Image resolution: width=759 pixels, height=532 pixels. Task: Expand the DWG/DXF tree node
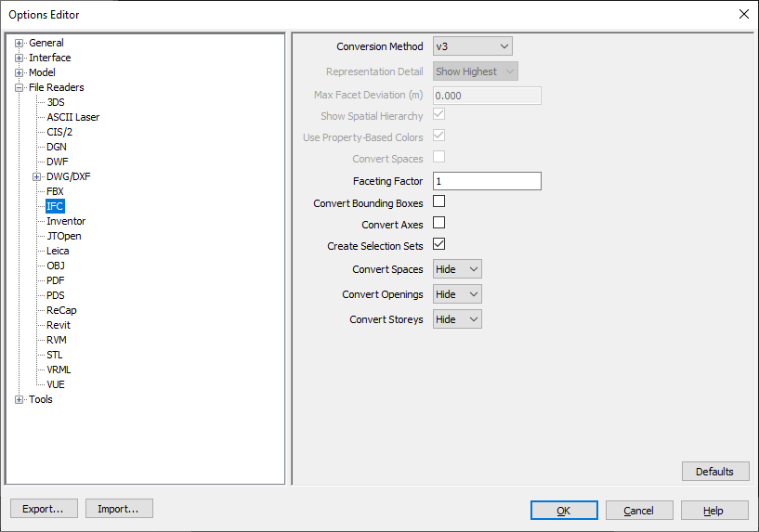coord(37,177)
